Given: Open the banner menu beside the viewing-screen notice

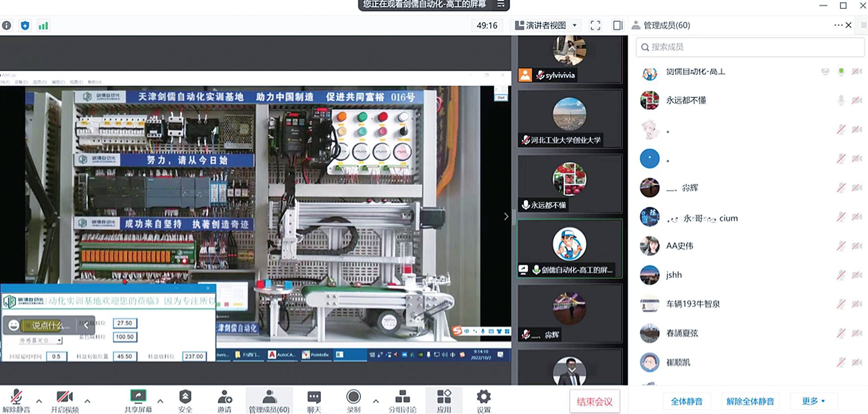Looking at the screenshot, I should [x=501, y=4].
